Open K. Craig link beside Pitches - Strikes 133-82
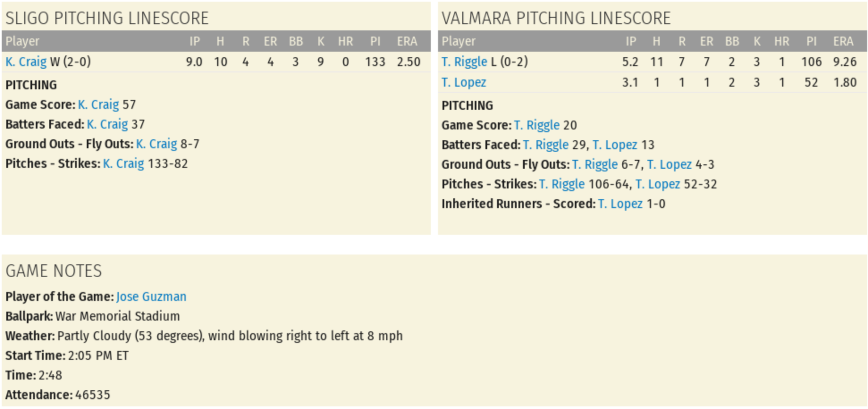The width and height of the screenshot is (868, 409). (123, 163)
